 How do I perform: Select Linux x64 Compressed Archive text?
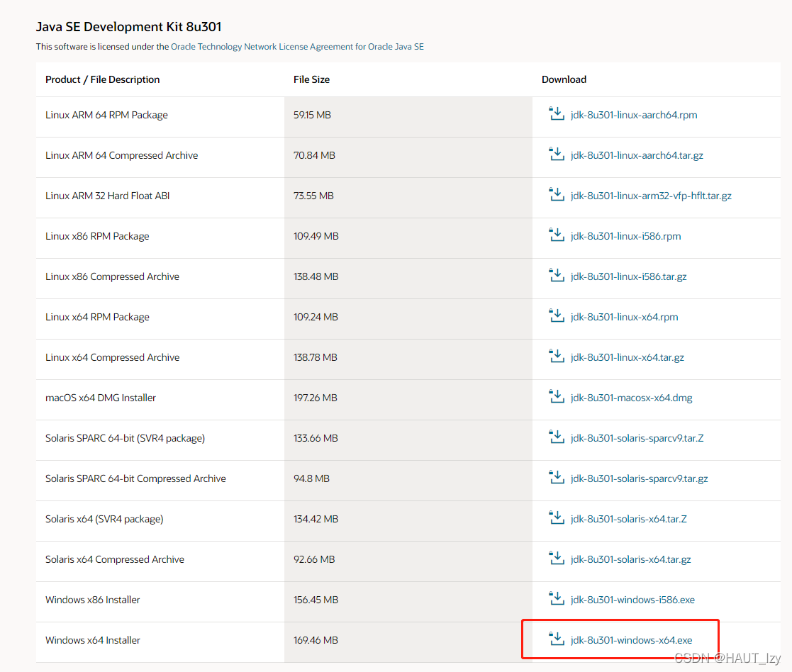pyautogui.click(x=112, y=357)
